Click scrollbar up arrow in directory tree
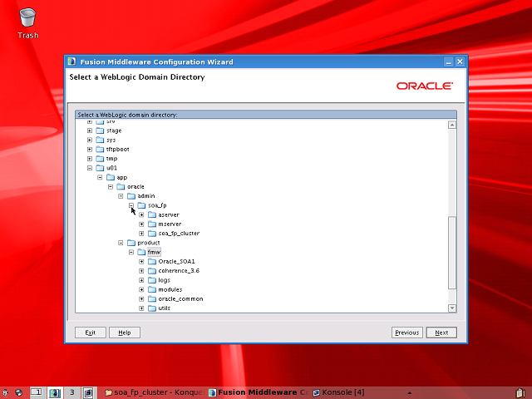The width and height of the screenshot is (532, 399). (452, 125)
